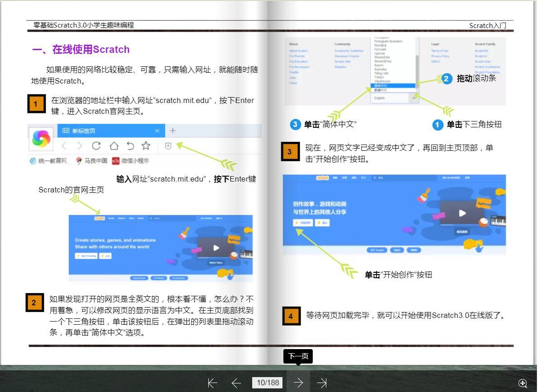Click the colorful browser logo in the illustration
The width and height of the screenshot is (555, 392).
[x=41, y=139]
